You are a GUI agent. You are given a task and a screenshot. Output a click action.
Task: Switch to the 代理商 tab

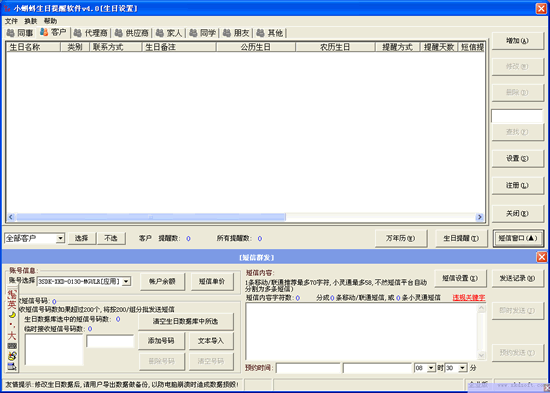point(91,33)
